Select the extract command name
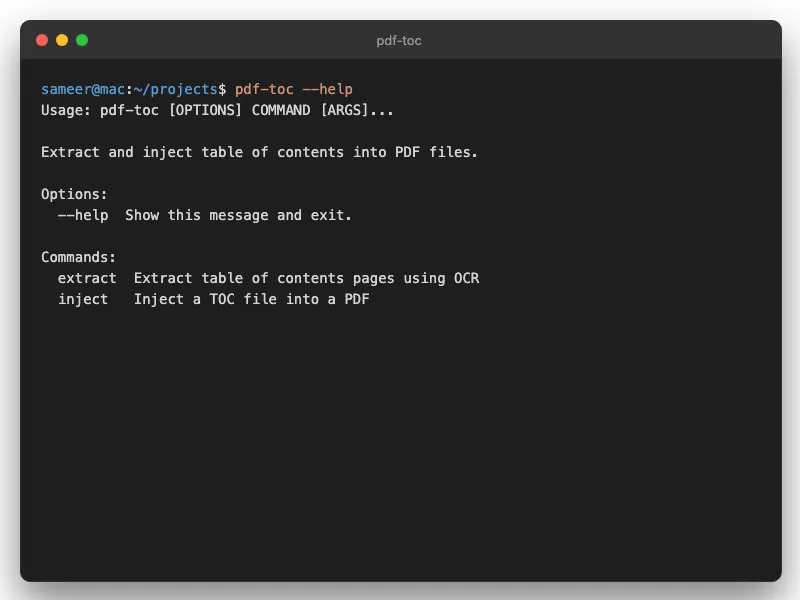800x600 pixels. click(87, 278)
